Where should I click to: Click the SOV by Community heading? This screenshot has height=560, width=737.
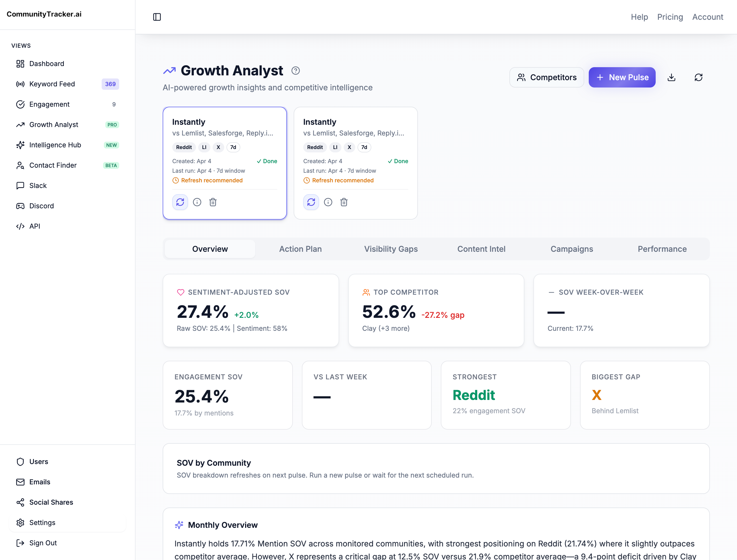coord(214,463)
